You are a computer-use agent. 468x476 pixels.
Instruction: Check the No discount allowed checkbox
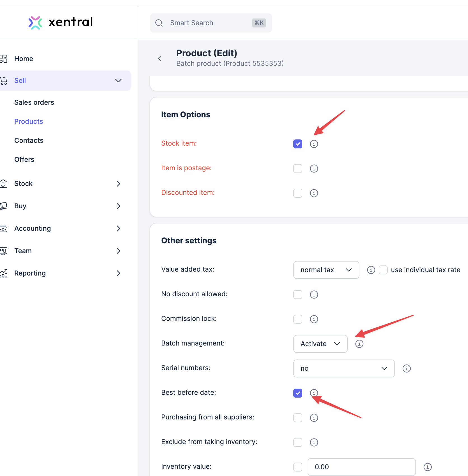pos(298,295)
